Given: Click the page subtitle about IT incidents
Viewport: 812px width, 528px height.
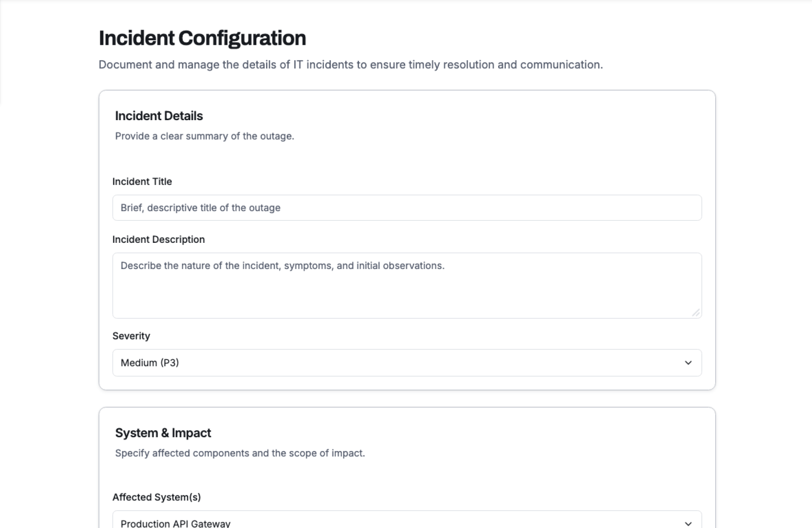Looking at the screenshot, I should [351, 65].
